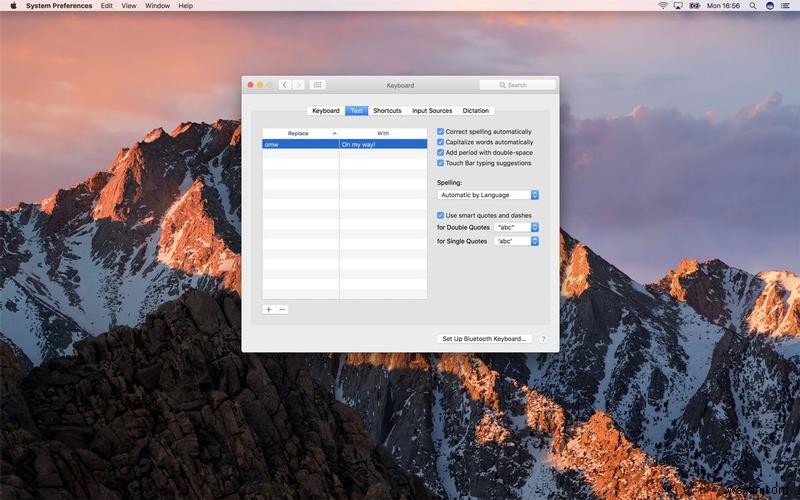
Task: Expand the Double Quotes style dropdown
Action: (517, 227)
